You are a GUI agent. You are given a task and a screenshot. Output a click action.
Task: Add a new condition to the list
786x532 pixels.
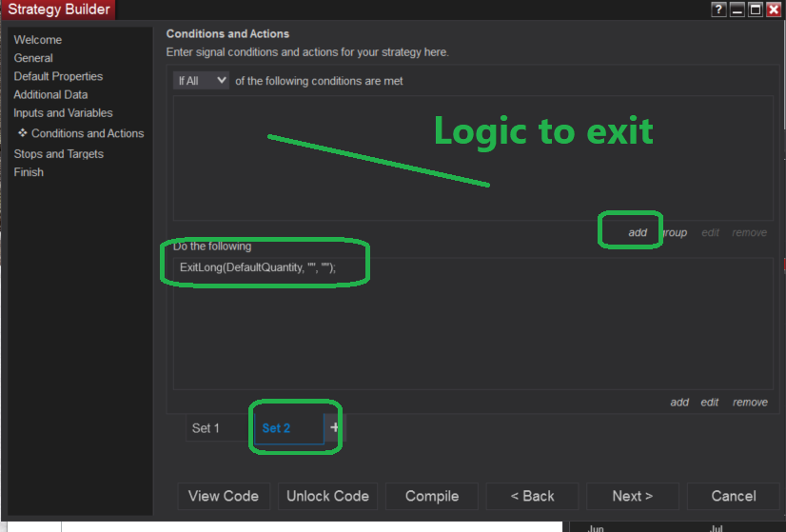tap(638, 232)
